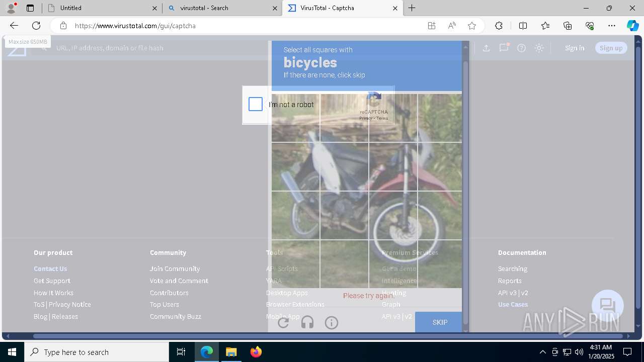
Task: View site information lock icon
Action: coord(63,26)
